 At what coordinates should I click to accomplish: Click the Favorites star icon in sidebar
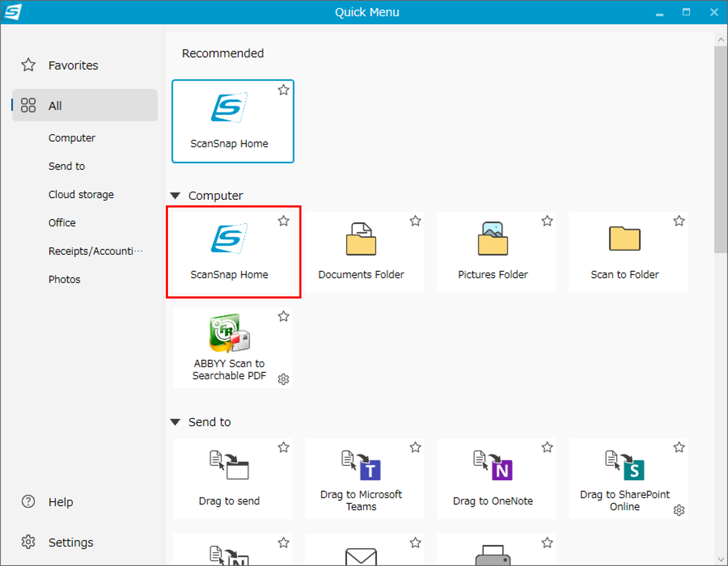point(28,65)
